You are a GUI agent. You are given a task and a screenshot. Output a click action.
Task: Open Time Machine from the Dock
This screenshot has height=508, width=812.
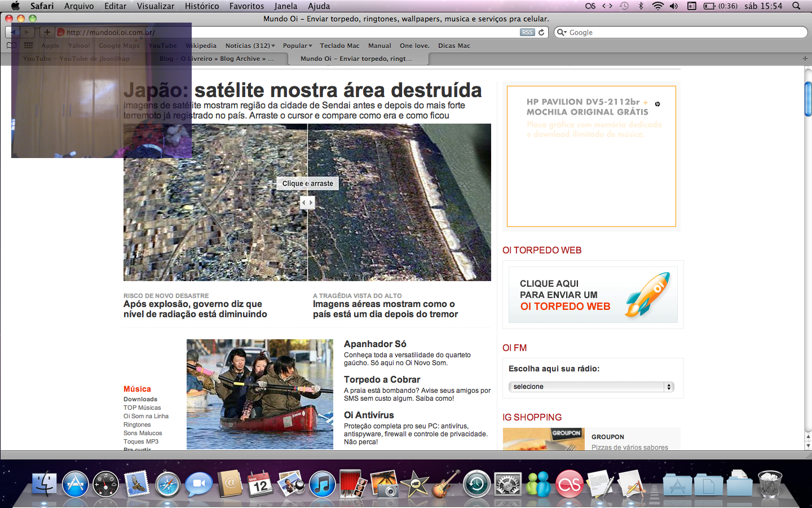pos(476,484)
